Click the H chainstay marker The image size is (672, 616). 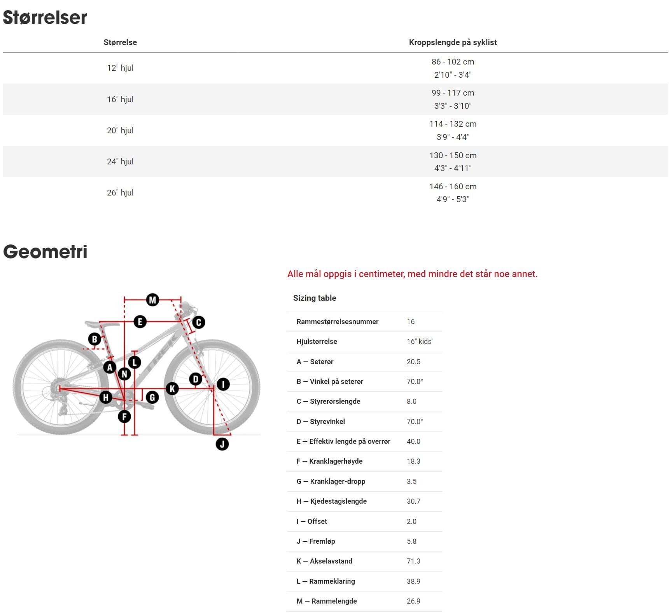[x=106, y=397]
